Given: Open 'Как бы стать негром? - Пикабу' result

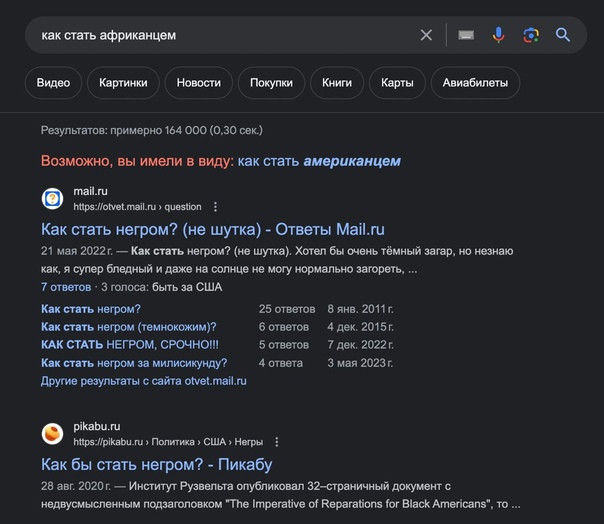Looking at the screenshot, I should tap(156, 464).
